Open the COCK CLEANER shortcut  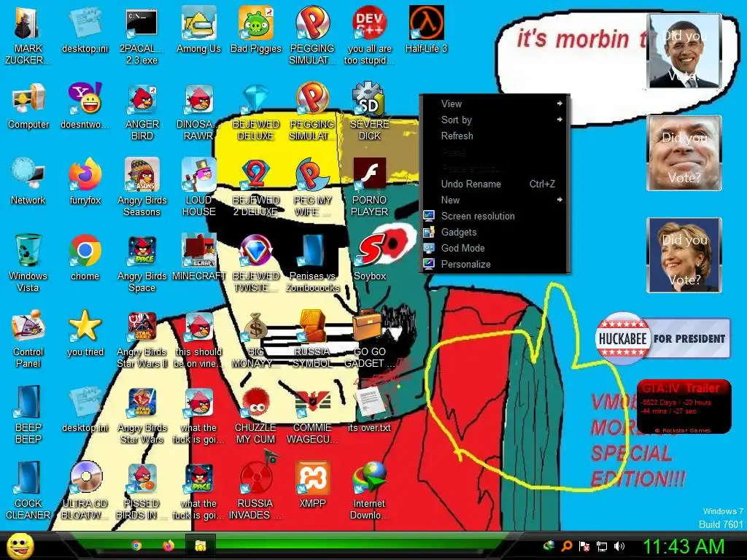28,490
